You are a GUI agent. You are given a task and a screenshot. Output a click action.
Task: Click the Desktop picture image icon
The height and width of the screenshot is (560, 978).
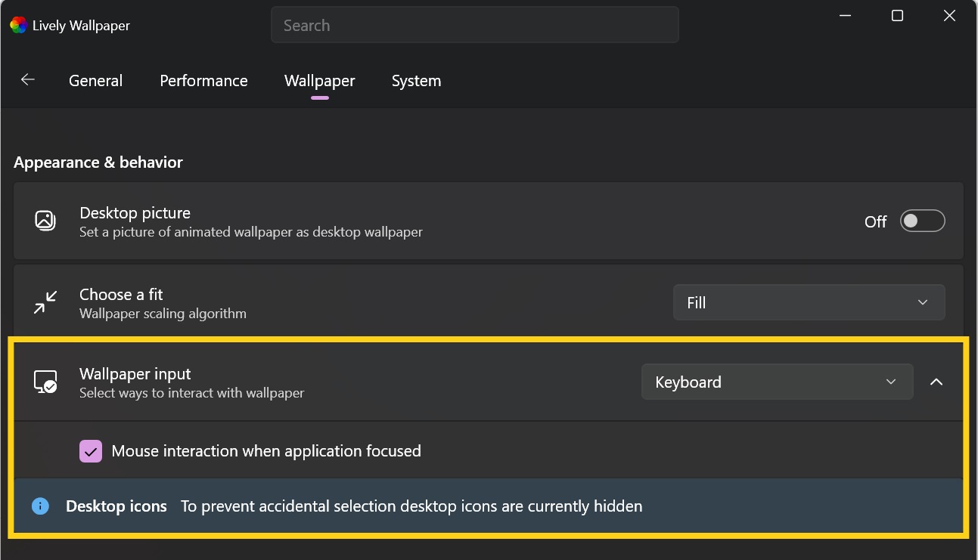click(45, 221)
